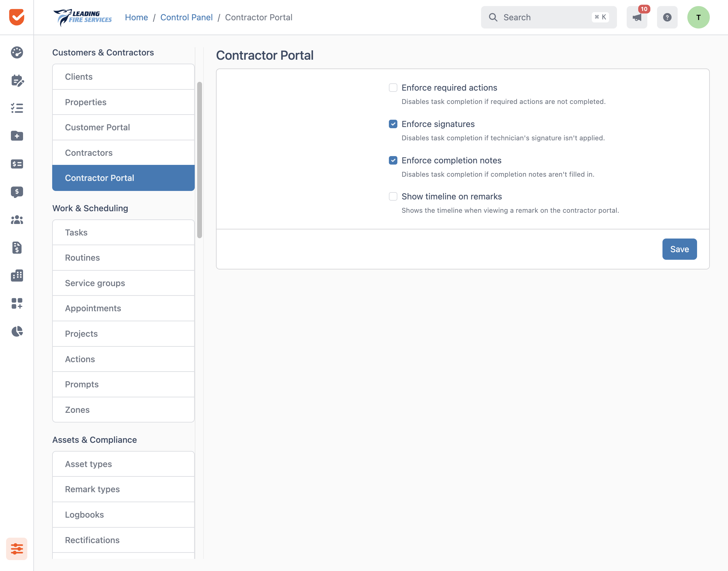Open the calendar edit icon in sidebar
Viewport: 728px width, 571px height.
pos(17,81)
